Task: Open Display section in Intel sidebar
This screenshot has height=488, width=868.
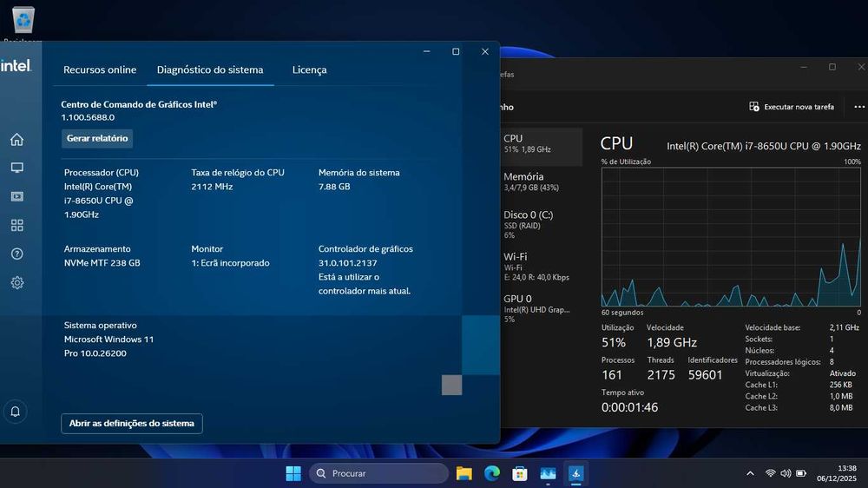Action: pyautogui.click(x=16, y=168)
